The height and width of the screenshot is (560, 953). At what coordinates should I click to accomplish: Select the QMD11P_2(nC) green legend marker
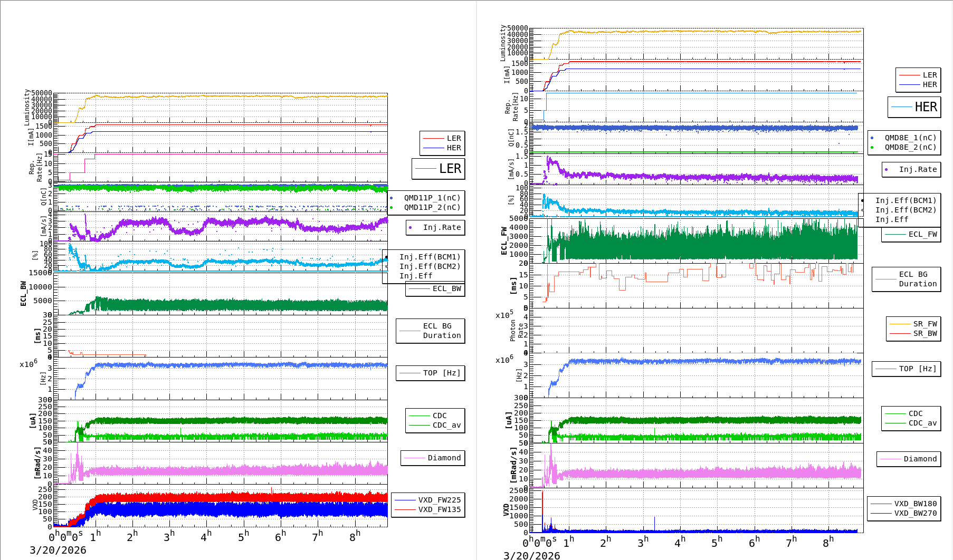click(x=391, y=208)
